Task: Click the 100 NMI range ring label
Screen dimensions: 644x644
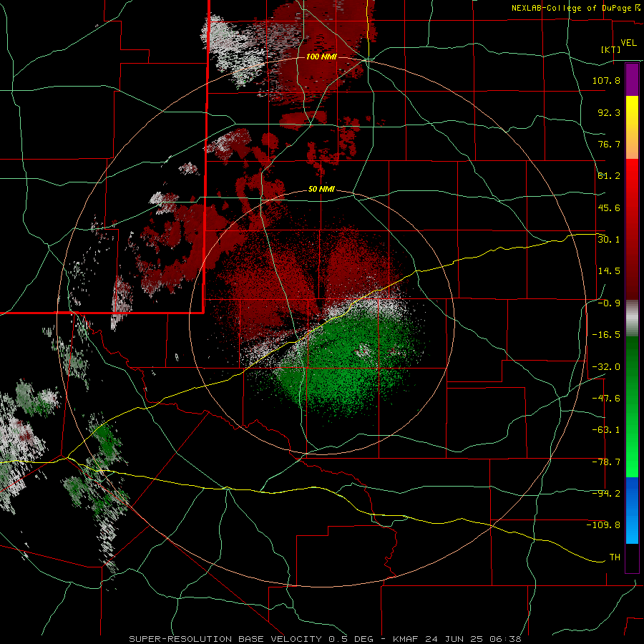Action: point(321,57)
